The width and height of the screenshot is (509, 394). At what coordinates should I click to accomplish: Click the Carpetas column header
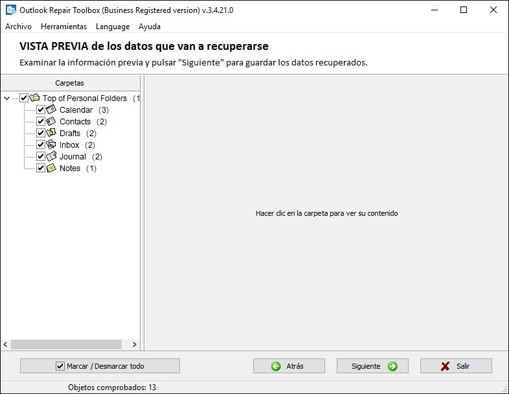pos(70,83)
